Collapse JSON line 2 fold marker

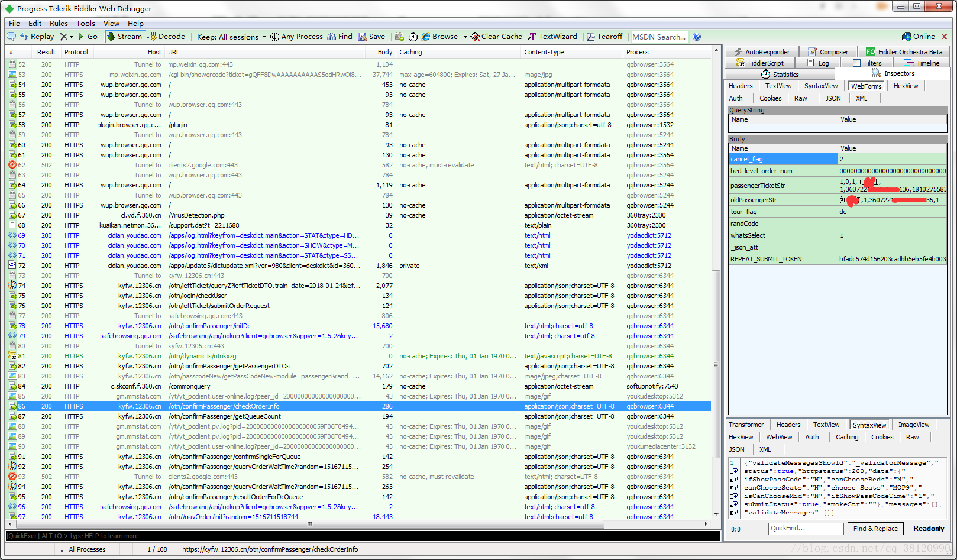coord(733,471)
